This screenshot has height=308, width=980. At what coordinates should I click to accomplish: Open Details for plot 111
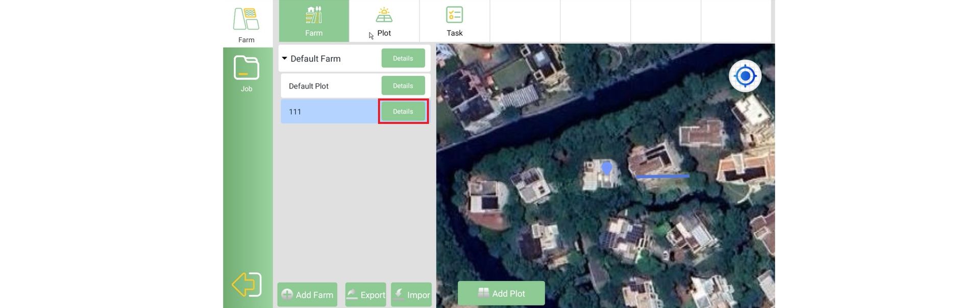(x=403, y=111)
